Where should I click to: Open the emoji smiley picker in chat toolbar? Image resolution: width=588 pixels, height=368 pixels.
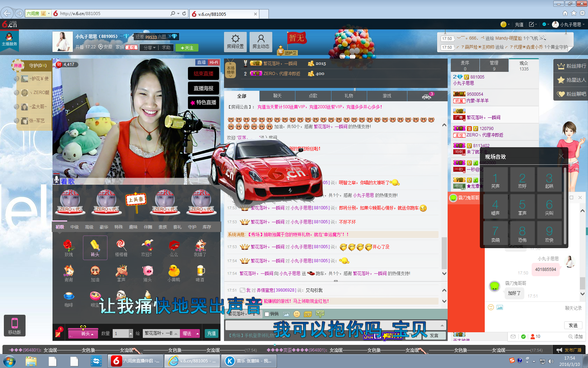297,314
